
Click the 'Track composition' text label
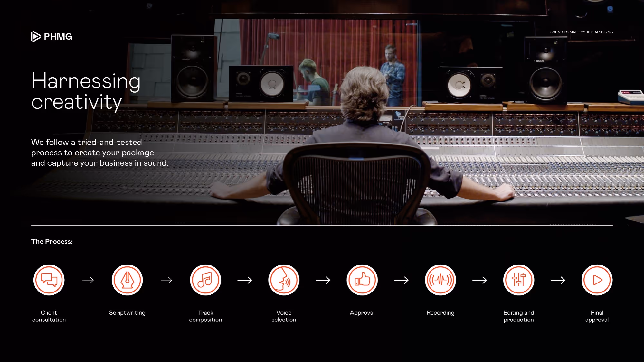(205, 316)
